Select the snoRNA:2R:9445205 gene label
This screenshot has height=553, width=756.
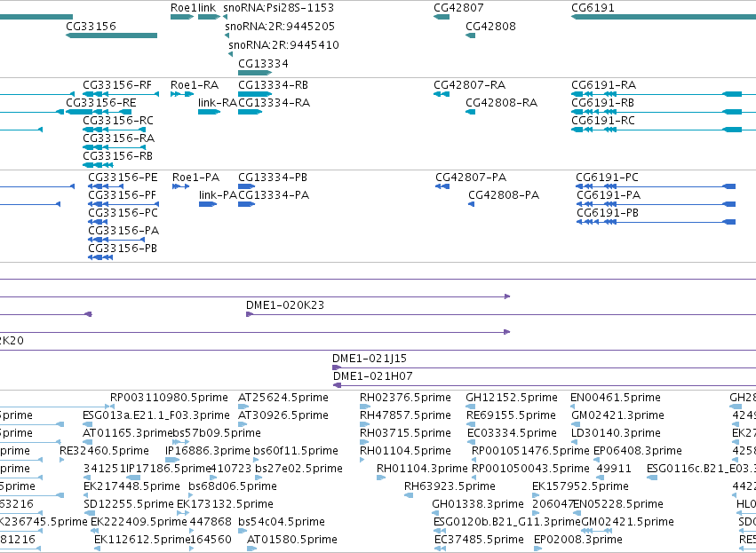coord(280,26)
